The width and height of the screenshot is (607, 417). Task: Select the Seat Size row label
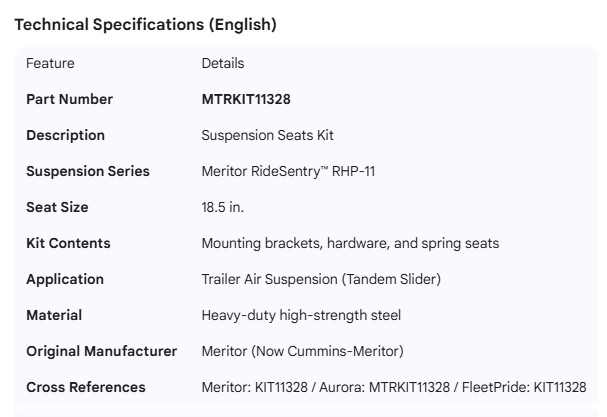click(57, 207)
